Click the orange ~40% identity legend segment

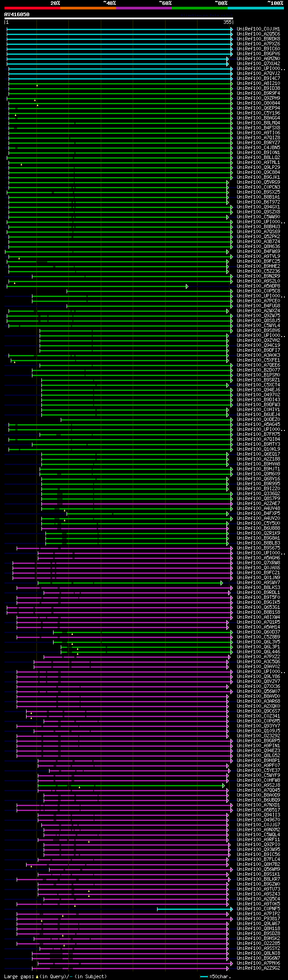pyautogui.click(x=88, y=8)
